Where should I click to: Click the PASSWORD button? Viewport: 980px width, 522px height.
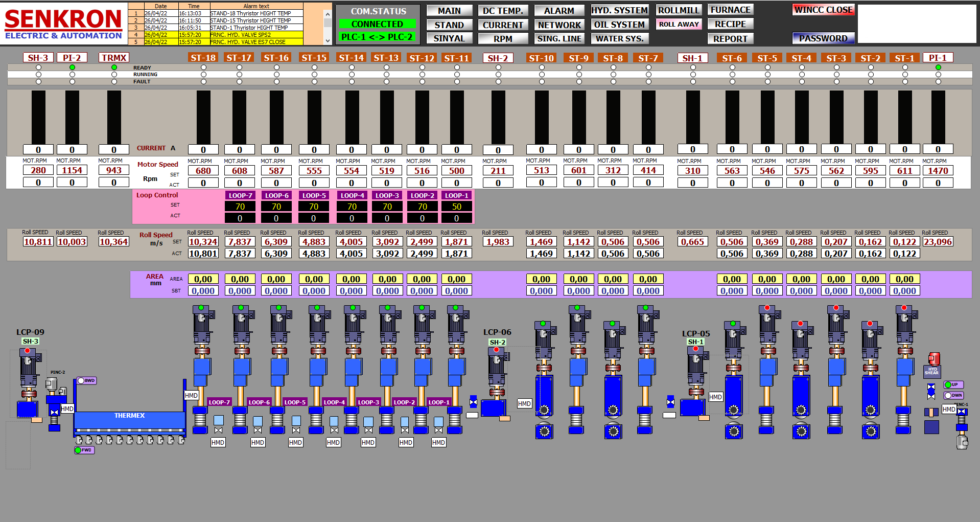click(823, 38)
